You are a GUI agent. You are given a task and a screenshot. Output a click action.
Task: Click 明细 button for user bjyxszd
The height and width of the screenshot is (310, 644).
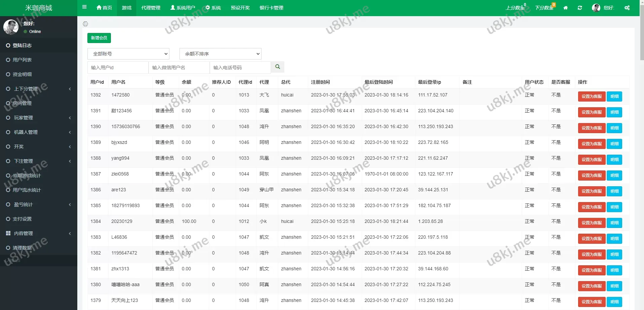[614, 144]
